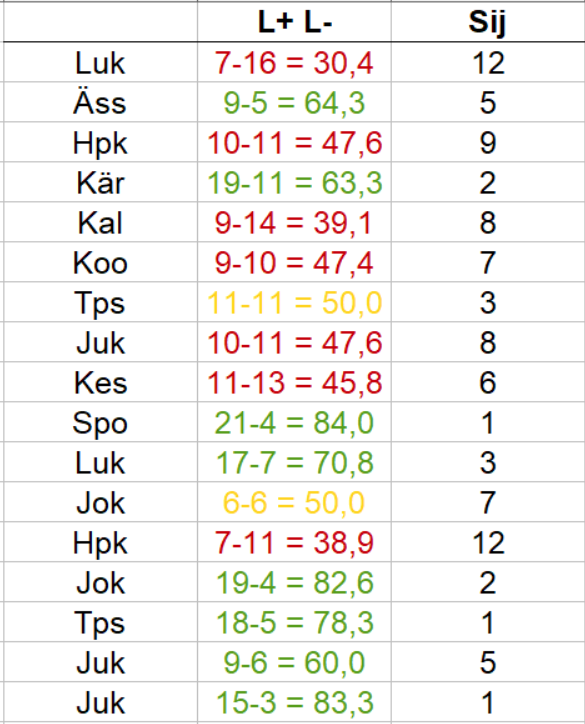Click cell with 19-11 = 63,3
The width and height of the screenshot is (585, 724).
(x=294, y=182)
